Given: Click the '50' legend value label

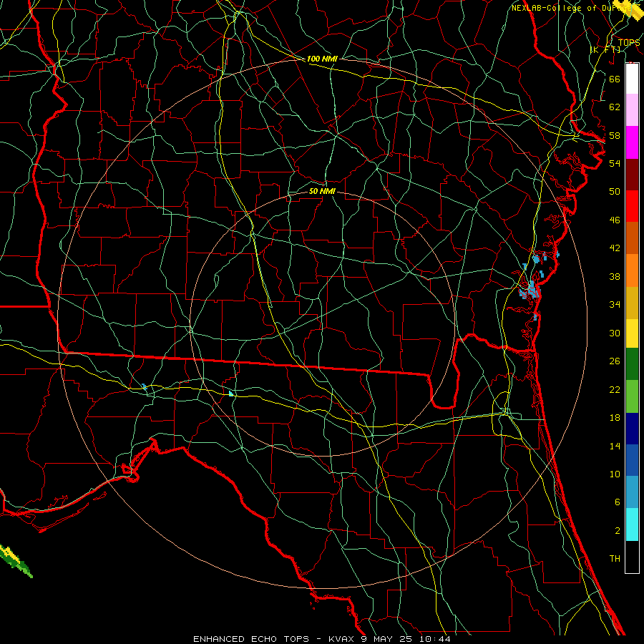Looking at the screenshot, I should click(615, 191).
